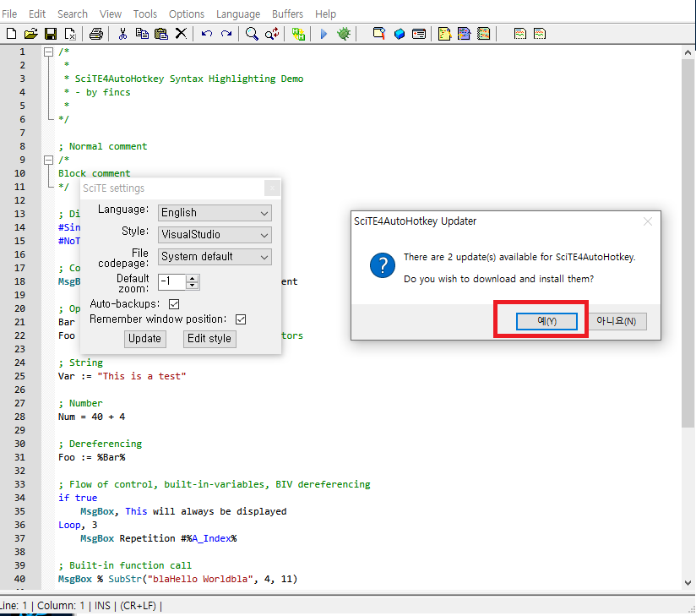
Task: Click 'Foo := %Bar%' on line 31
Action: coord(92,457)
